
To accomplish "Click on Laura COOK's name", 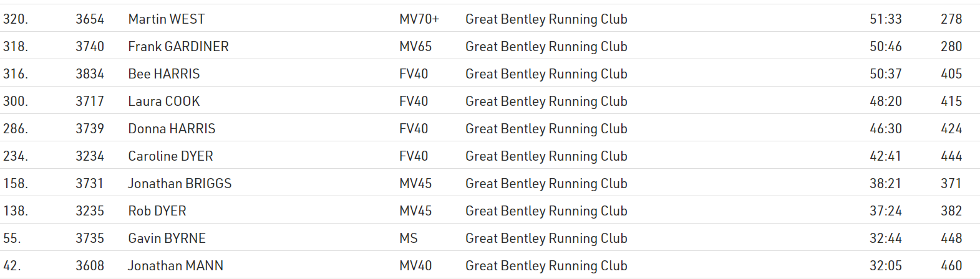I will pos(164,102).
